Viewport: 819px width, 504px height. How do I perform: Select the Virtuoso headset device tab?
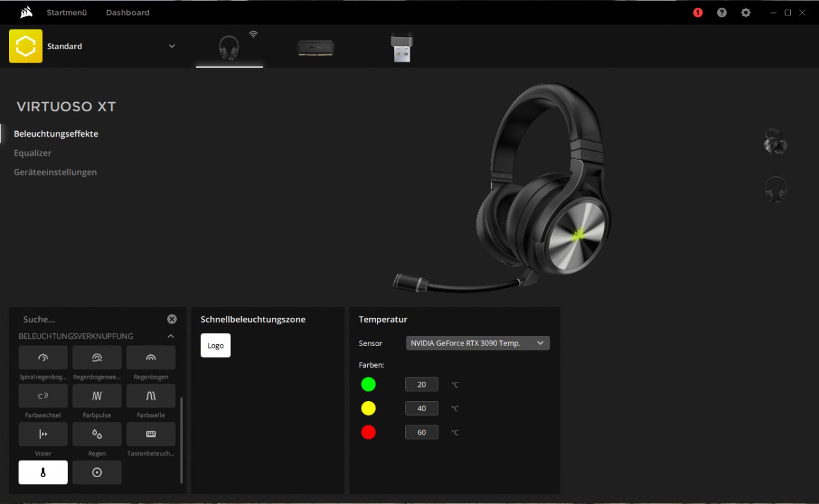[229, 48]
